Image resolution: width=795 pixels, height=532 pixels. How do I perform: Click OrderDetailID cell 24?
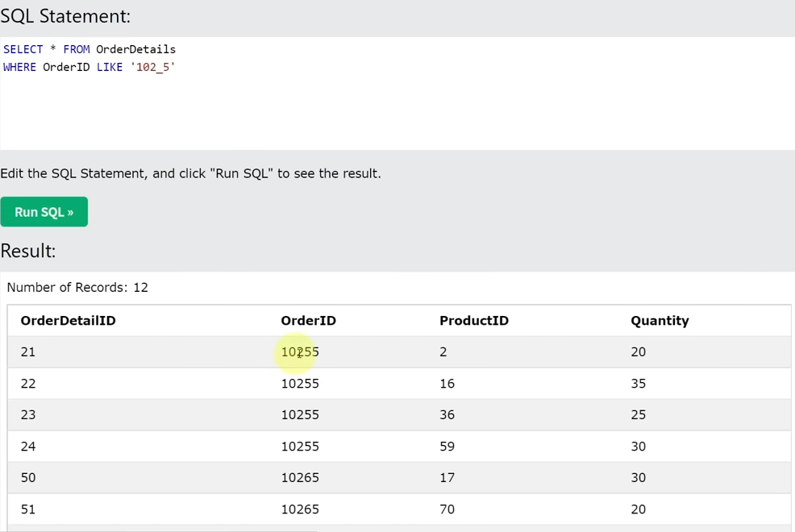click(x=28, y=447)
